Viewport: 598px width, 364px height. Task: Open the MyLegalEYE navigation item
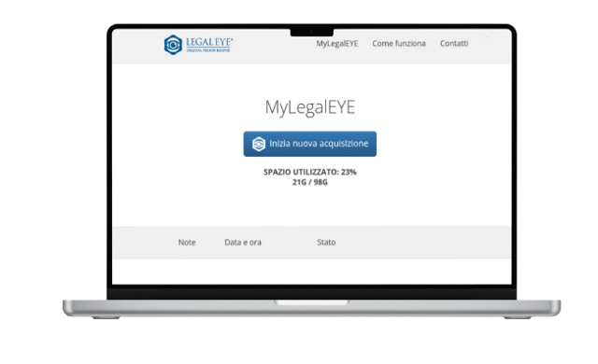coord(336,44)
